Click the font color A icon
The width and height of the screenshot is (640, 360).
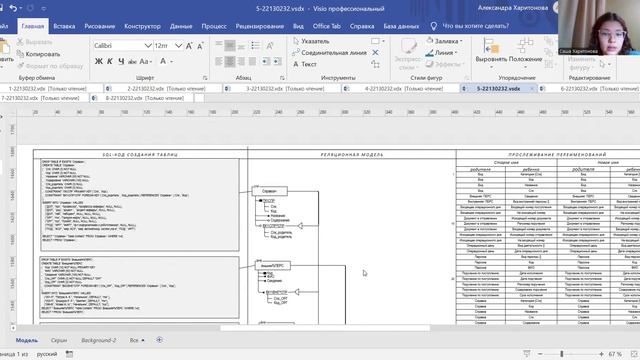[163, 61]
